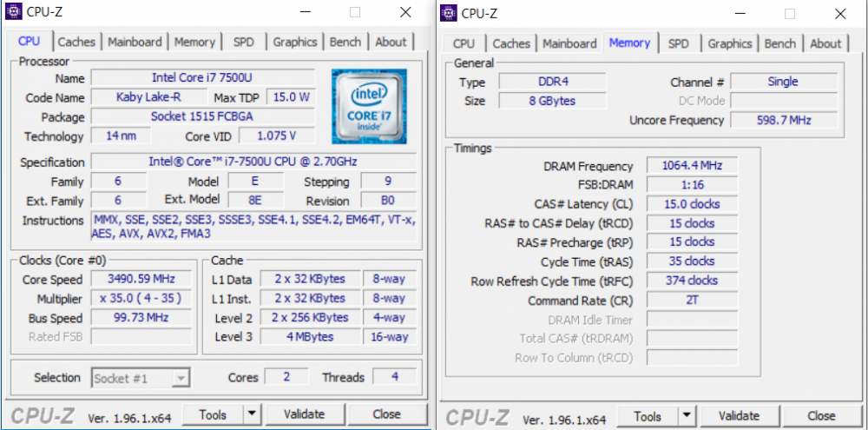868x430 pixels.
Task: Click Threads value 4
Action: click(x=395, y=377)
